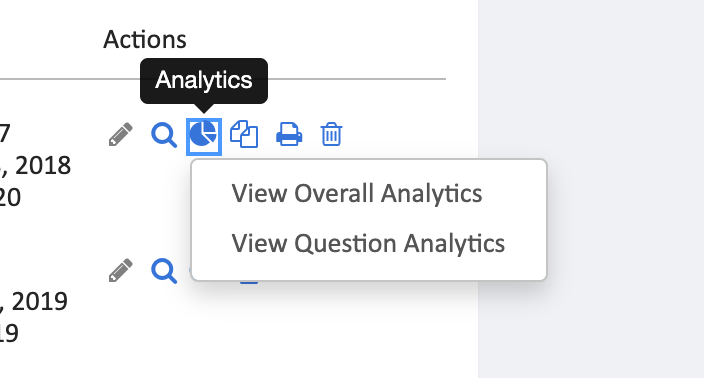Click the printer icon in first row

(x=289, y=134)
